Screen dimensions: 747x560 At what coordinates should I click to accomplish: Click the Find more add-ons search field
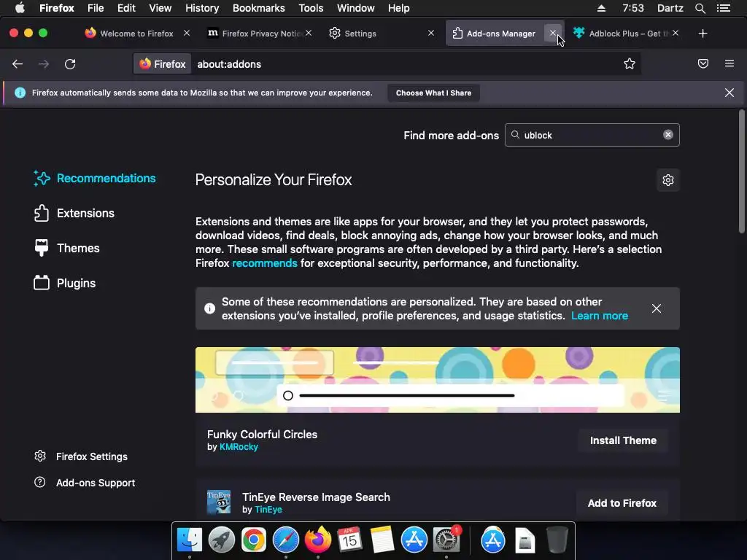(x=592, y=135)
